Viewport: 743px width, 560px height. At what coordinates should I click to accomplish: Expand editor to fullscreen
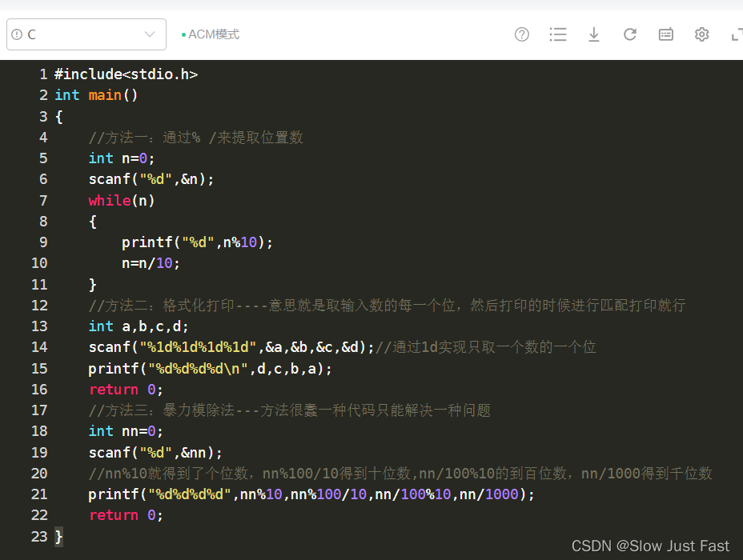coord(737,34)
